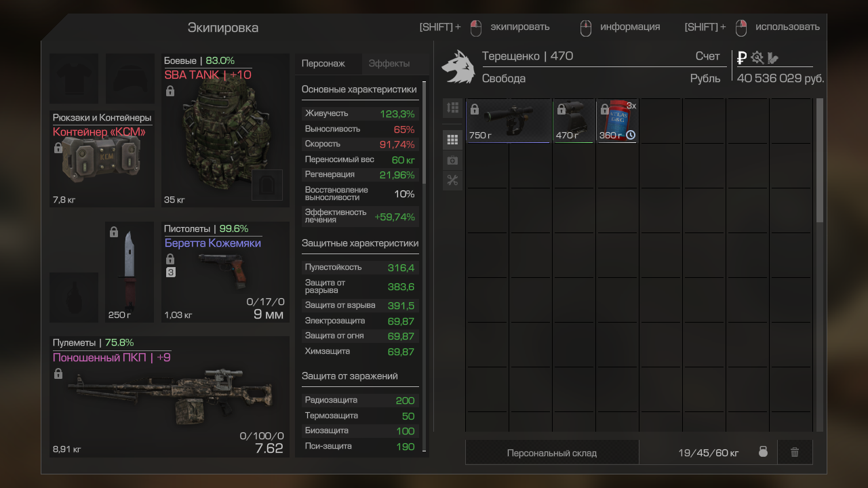Viewport: 868px width, 488px height.
Task: Toggle lock on Поношенный ПКП machine gun
Action: point(58,373)
